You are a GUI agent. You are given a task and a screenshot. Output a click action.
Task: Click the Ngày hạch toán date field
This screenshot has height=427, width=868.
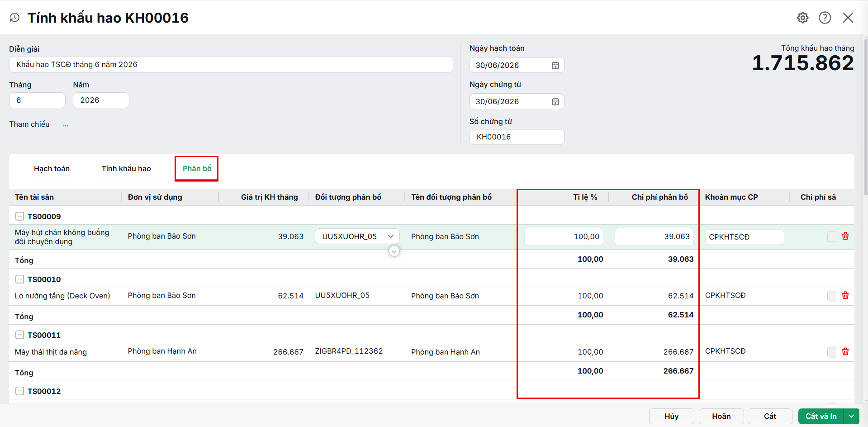click(x=517, y=65)
